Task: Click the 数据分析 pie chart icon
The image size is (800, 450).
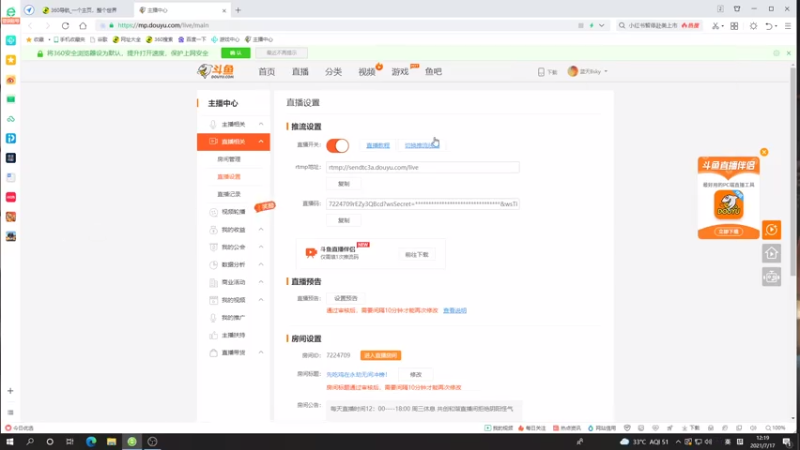Action: [213, 264]
